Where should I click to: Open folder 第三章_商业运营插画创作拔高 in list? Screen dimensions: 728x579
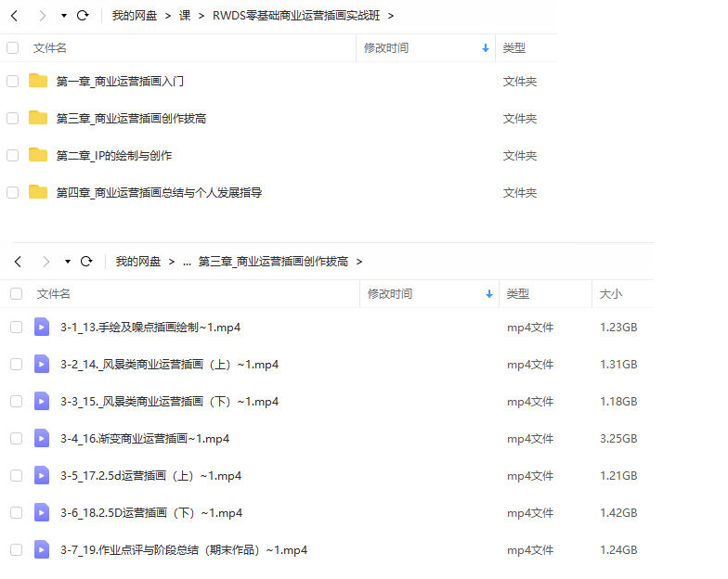[132, 119]
